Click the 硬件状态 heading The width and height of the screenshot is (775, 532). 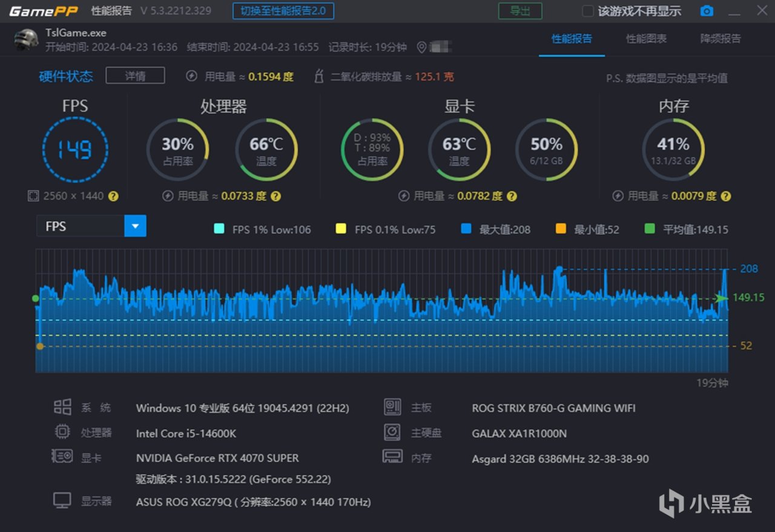[66, 76]
